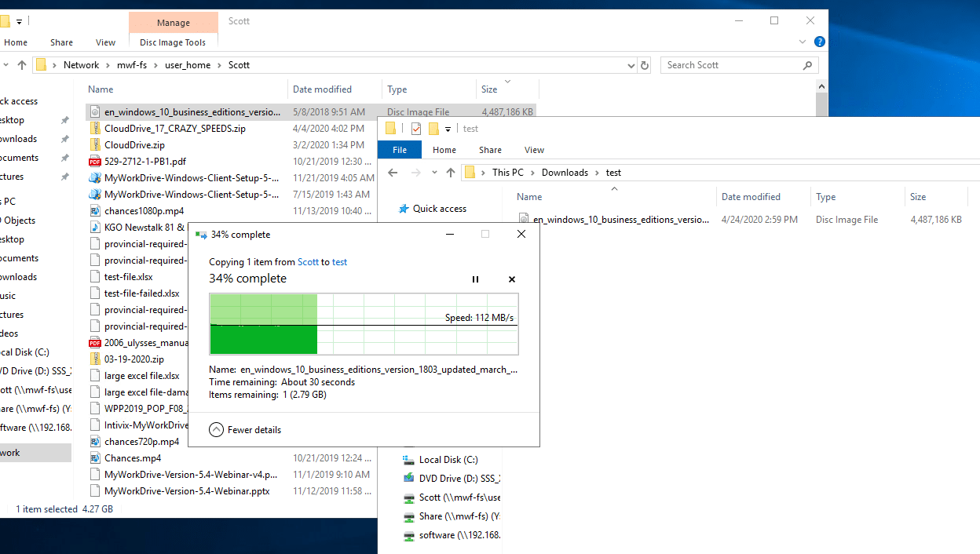Select Quick access in test window sidebar

click(x=440, y=209)
